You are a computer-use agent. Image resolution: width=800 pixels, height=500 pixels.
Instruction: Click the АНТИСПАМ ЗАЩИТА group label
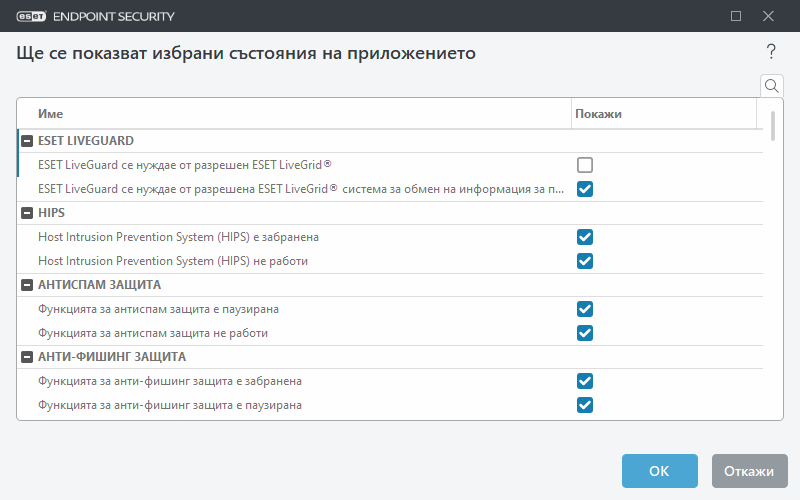click(x=99, y=285)
